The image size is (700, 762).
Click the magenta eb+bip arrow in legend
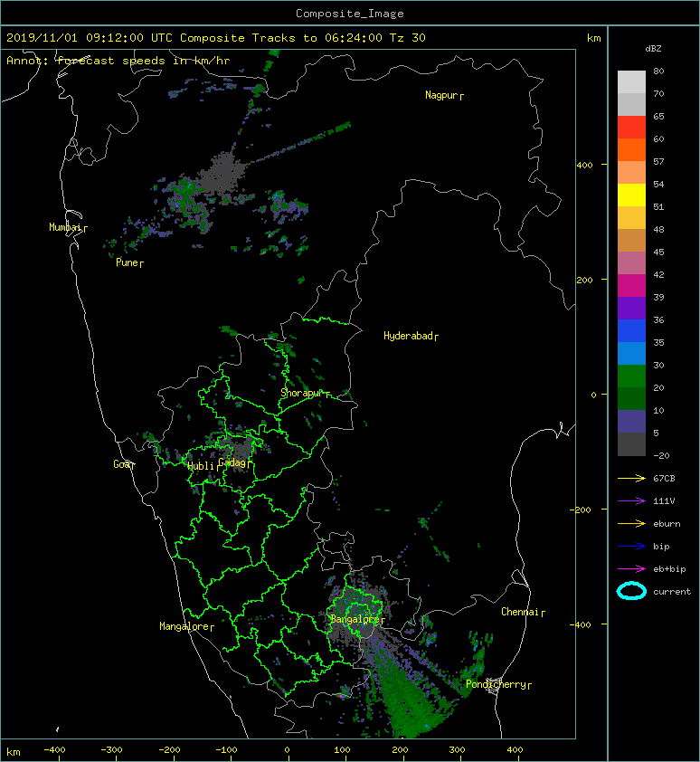click(631, 568)
